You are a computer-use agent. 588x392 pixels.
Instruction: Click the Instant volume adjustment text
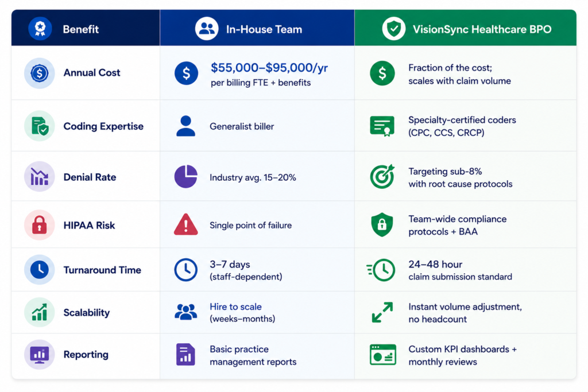coord(465,307)
